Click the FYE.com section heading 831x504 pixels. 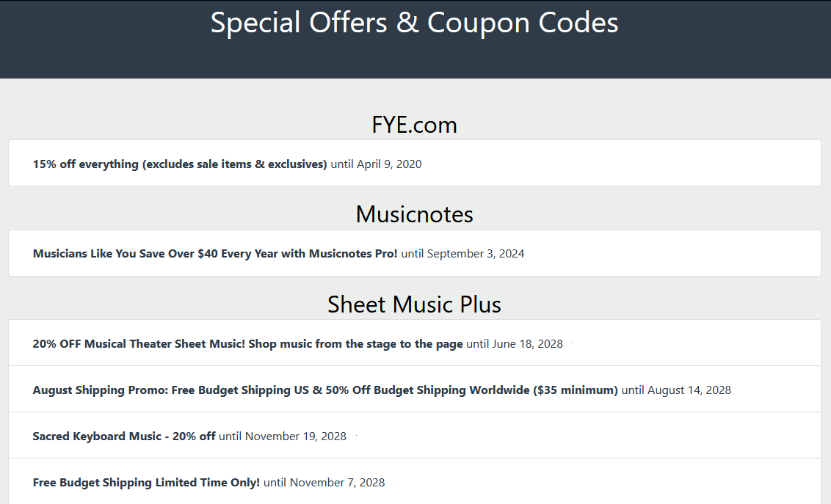414,125
